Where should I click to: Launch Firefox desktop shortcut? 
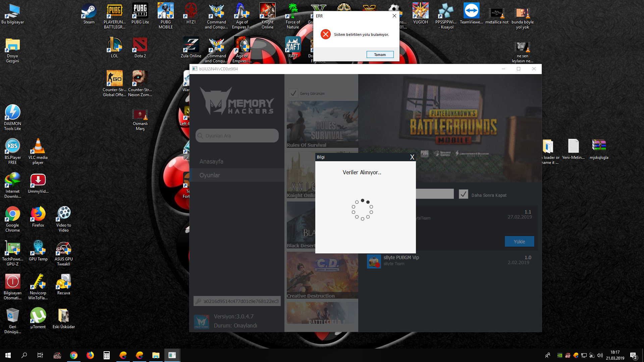pyautogui.click(x=38, y=217)
